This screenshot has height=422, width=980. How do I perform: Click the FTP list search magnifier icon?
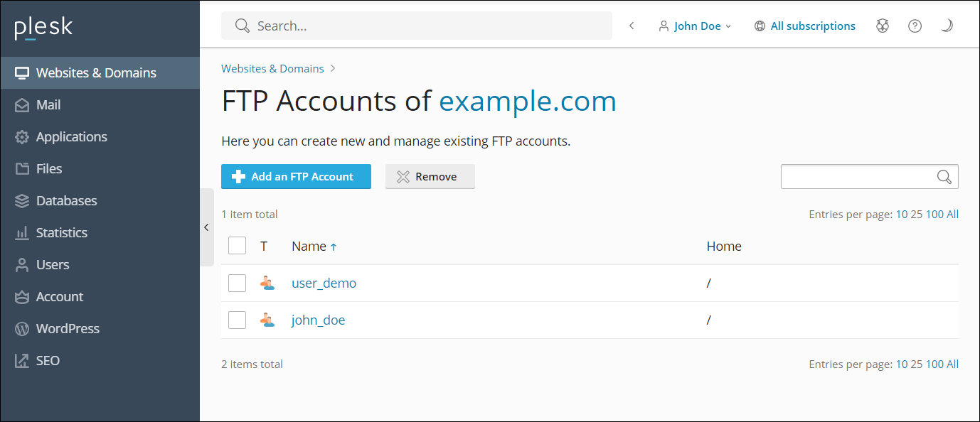[x=944, y=177]
